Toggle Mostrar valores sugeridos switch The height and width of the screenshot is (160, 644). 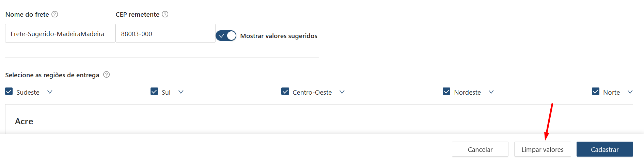point(226,36)
